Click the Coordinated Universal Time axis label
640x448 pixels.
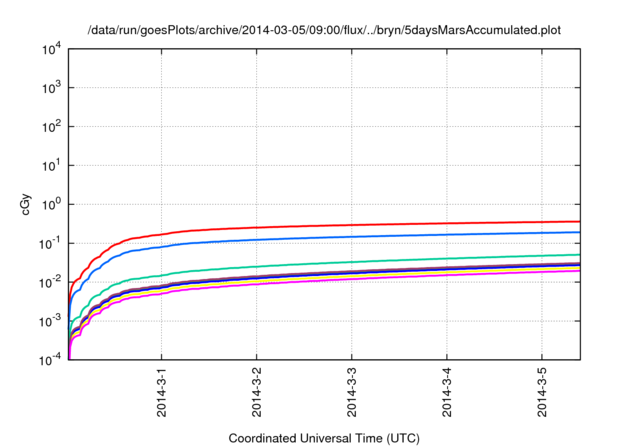(x=324, y=438)
